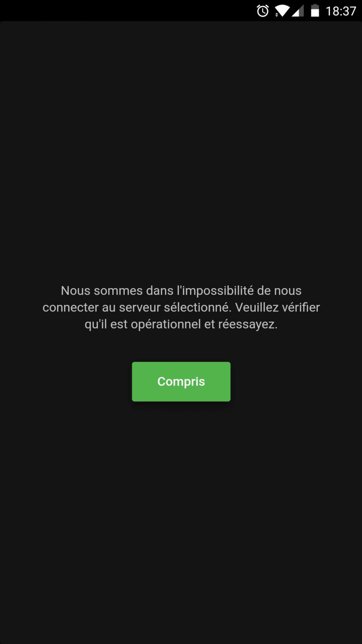Tap the alarm clock status icon
Image resolution: width=362 pixels, height=644 pixels.
[263, 11]
